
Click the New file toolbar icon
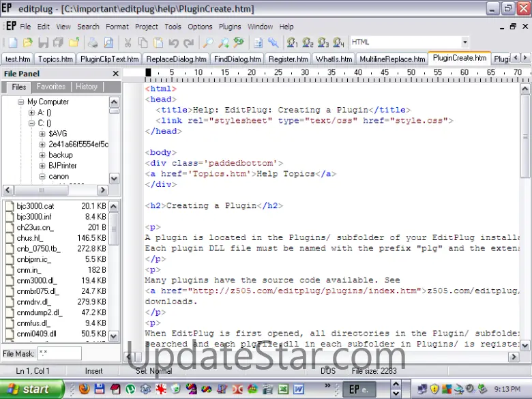coord(13,42)
